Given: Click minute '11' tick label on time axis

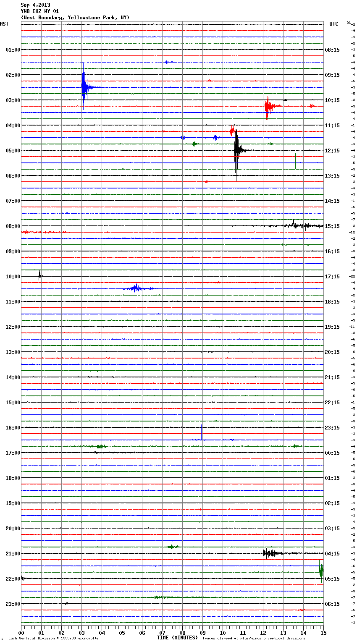Looking at the screenshot, I should click(x=243, y=633).
